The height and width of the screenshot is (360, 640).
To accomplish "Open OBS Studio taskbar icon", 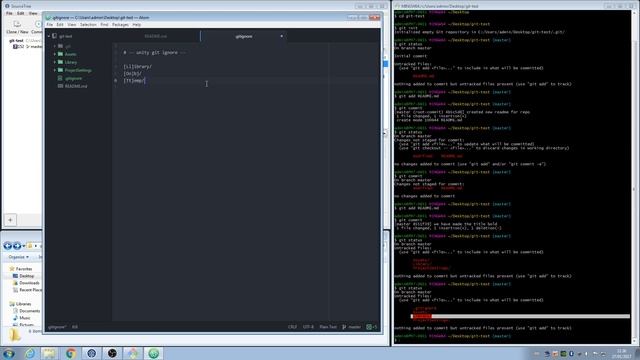I will click(112, 353).
